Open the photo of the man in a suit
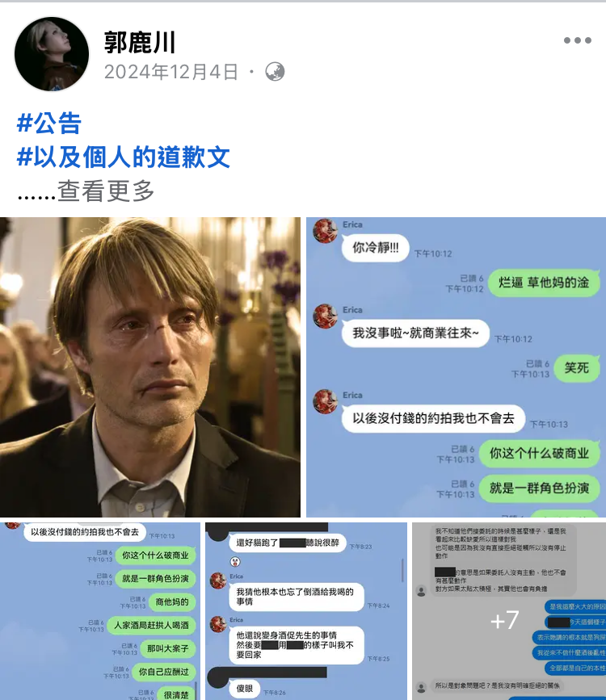 pyautogui.click(x=150, y=367)
